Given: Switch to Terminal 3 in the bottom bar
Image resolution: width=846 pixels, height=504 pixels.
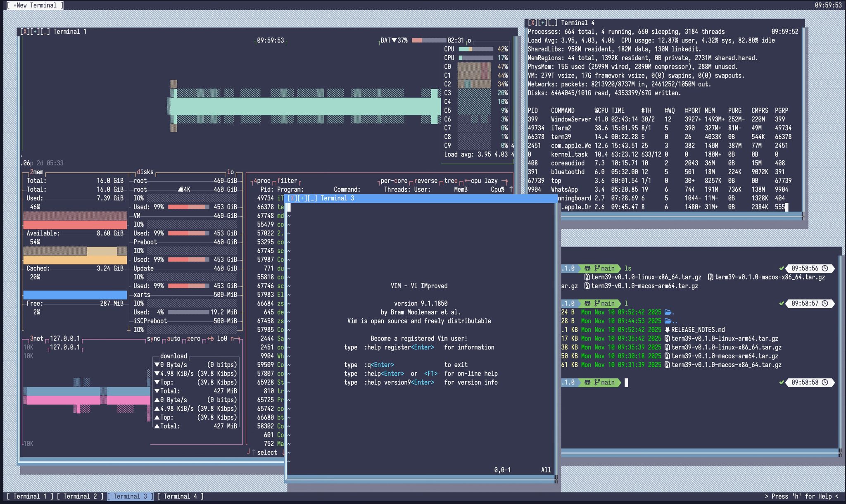Looking at the screenshot, I should [x=130, y=496].
